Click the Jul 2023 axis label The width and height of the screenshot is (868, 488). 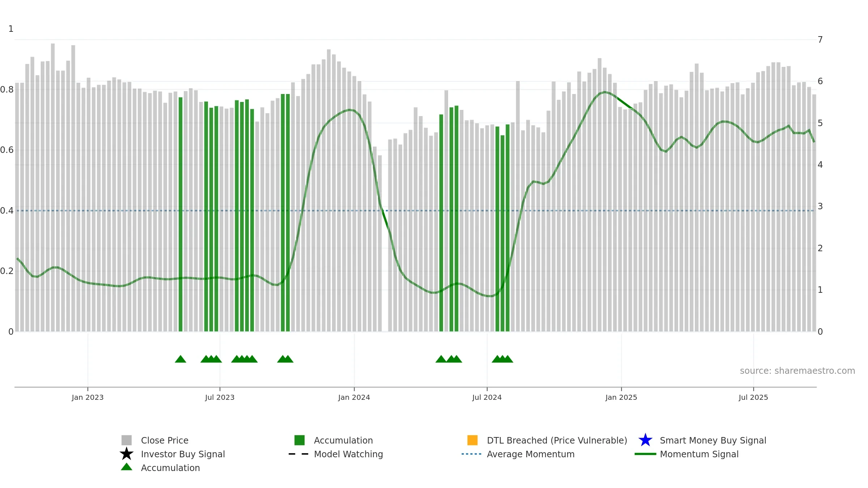[220, 398]
